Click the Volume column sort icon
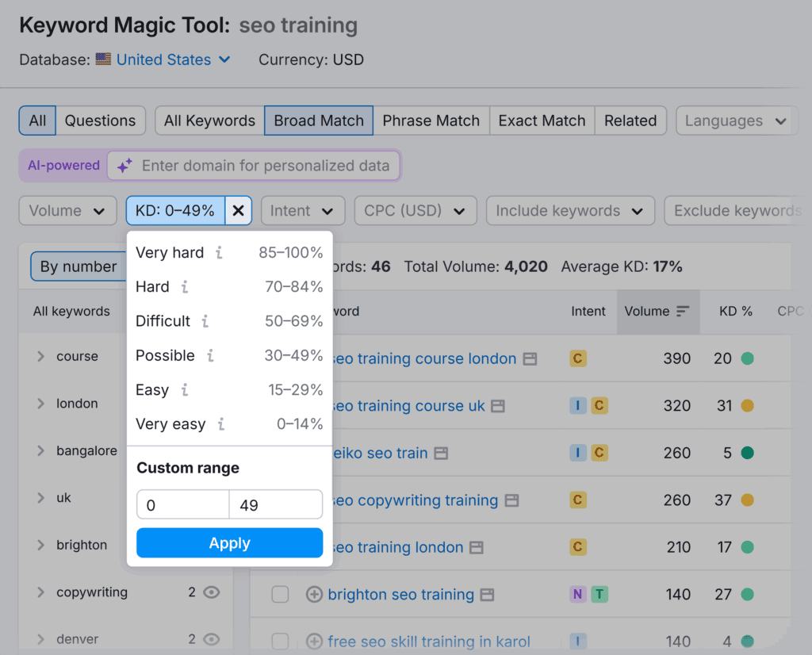Viewport: 812px width, 655px height. (x=682, y=310)
